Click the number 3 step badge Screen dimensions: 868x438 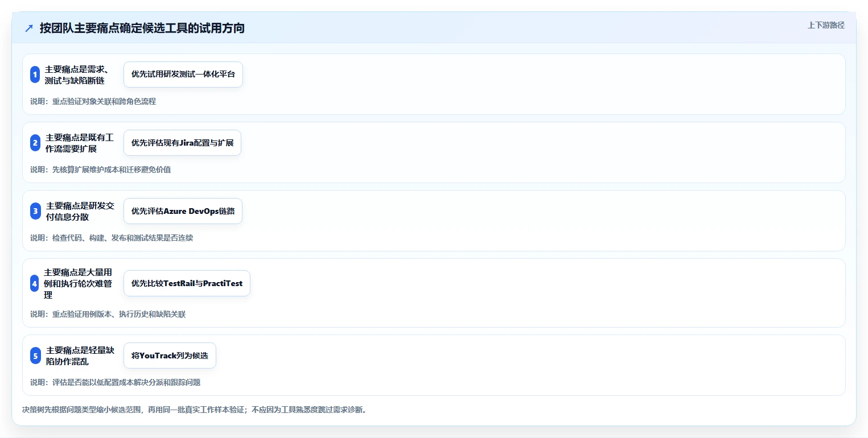35,211
